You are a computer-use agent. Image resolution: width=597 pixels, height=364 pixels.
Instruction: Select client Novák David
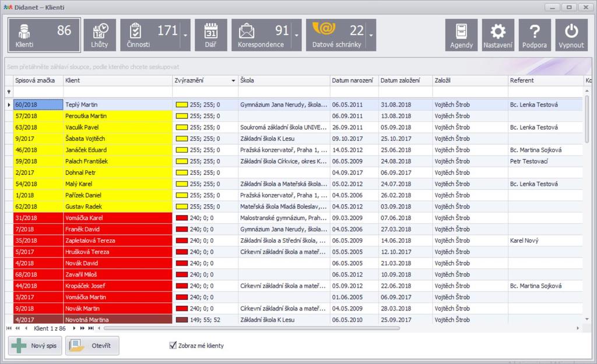(118, 263)
